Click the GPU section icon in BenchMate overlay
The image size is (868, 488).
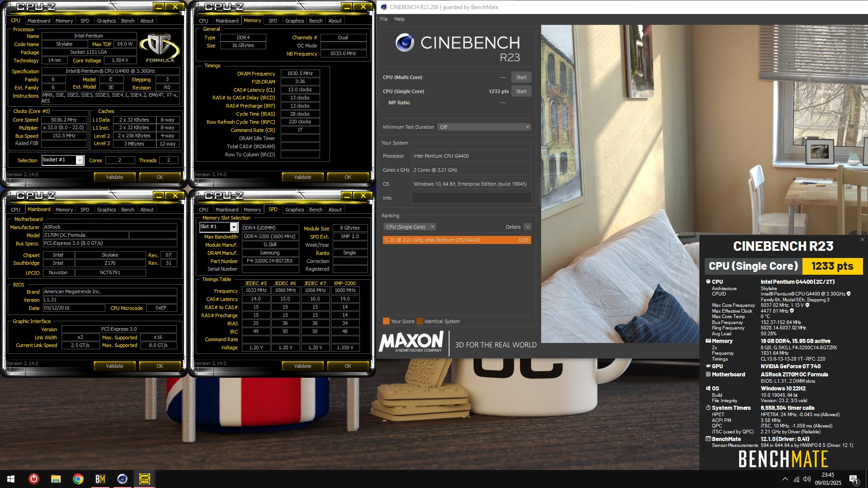click(708, 366)
